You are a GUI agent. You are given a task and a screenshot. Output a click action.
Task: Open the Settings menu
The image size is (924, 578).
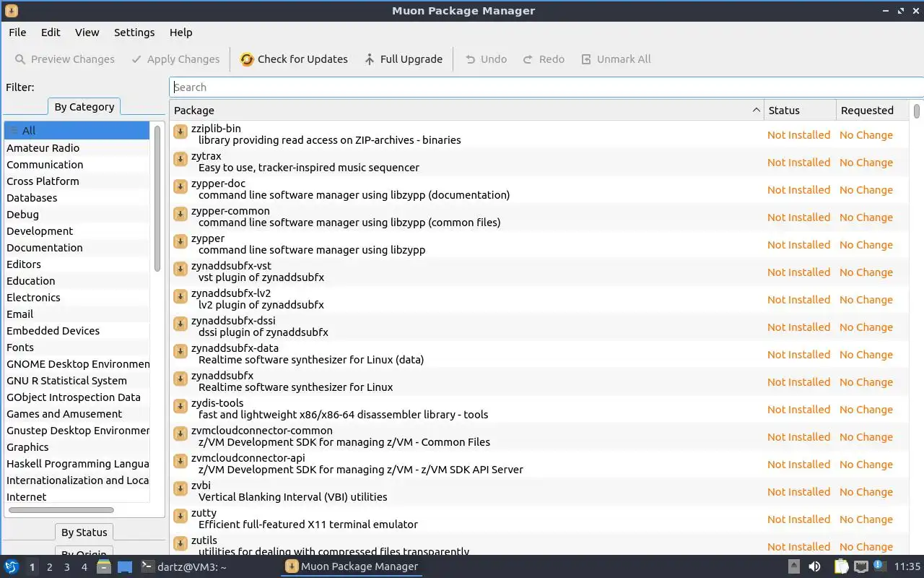[x=134, y=33]
